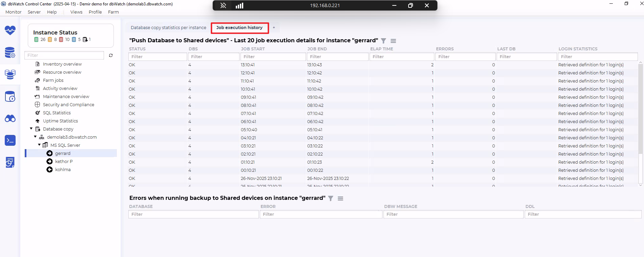Add a new tab with plus button
This screenshot has height=257, width=644.
274,28
